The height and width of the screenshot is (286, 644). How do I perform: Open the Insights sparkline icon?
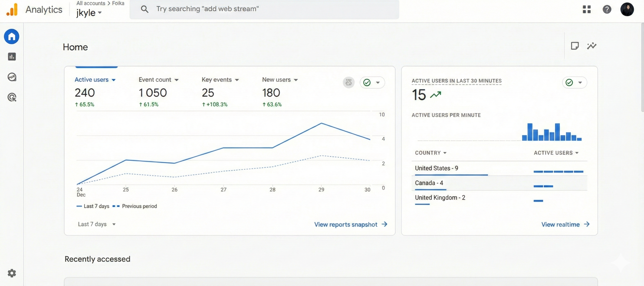point(592,46)
